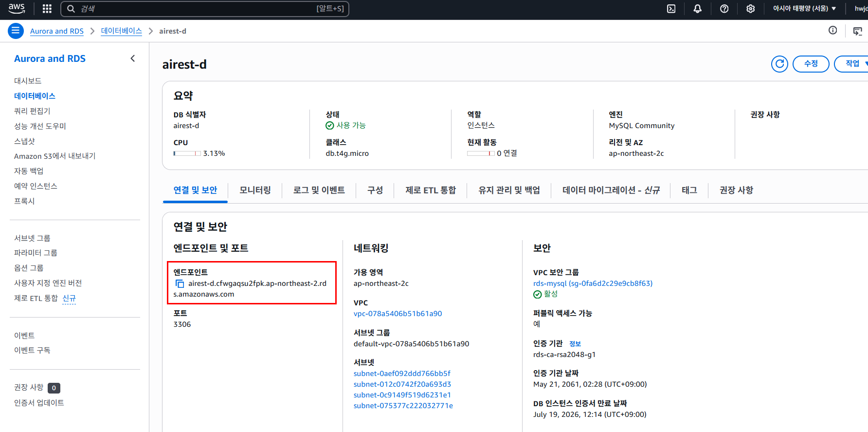Screen dimensions: 868x432
Task: Switch to the 로그 및 이벤트 tab
Action: click(x=319, y=190)
